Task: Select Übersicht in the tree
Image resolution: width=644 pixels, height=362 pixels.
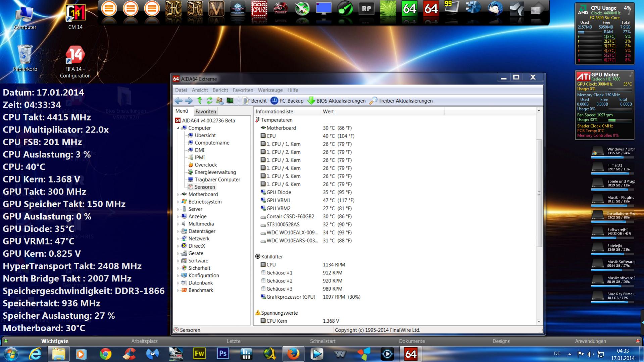Action: point(205,135)
